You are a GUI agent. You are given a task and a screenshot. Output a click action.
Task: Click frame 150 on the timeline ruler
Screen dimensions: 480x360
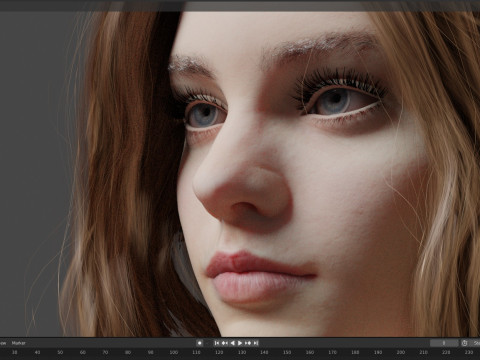(287, 352)
